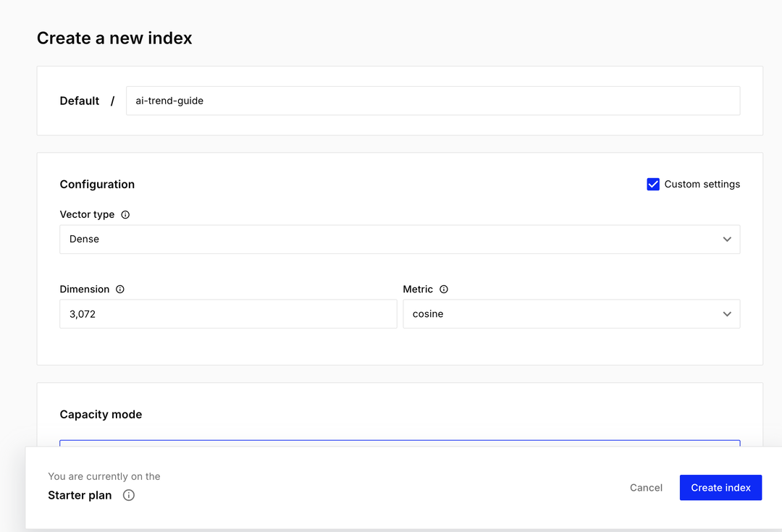Image resolution: width=782 pixels, height=532 pixels.
Task: Click the info icon beside Metric
Action: coord(444,290)
